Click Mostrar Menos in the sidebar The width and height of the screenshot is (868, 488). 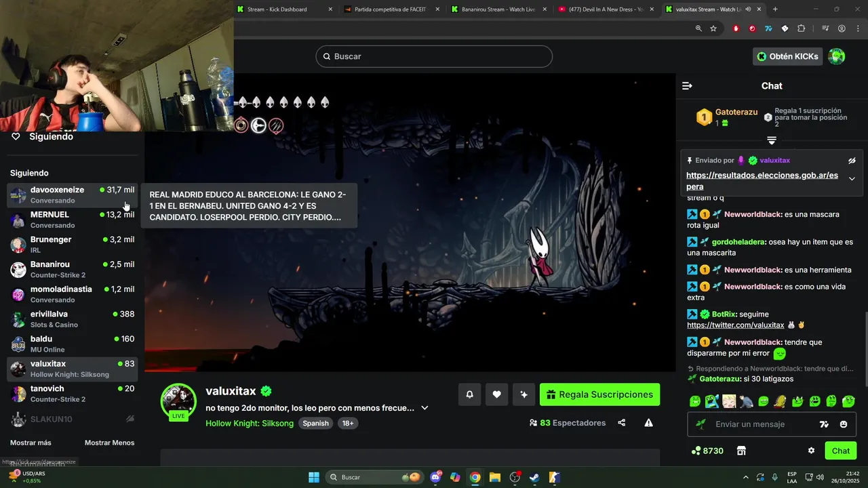tap(109, 443)
